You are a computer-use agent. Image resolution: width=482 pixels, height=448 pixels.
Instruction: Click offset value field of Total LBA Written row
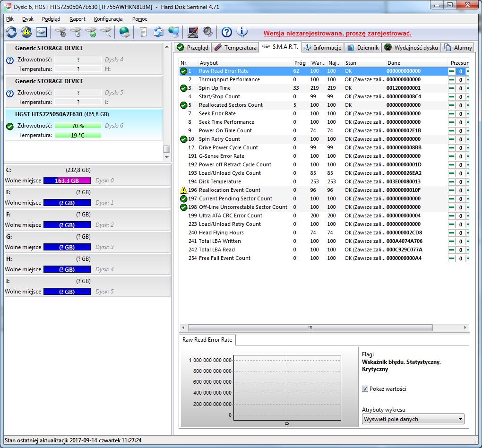pos(460,241)
